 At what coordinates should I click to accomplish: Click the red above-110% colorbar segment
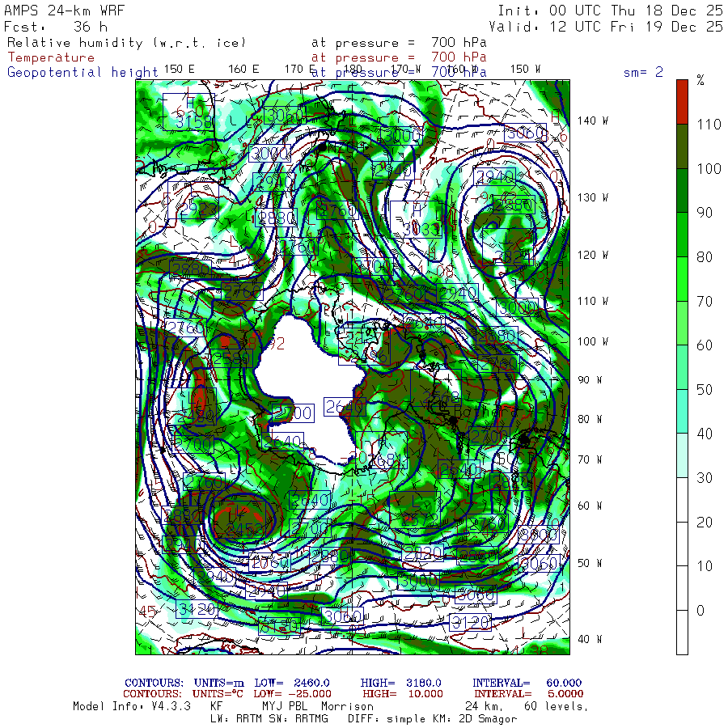(x=682, y=102)
